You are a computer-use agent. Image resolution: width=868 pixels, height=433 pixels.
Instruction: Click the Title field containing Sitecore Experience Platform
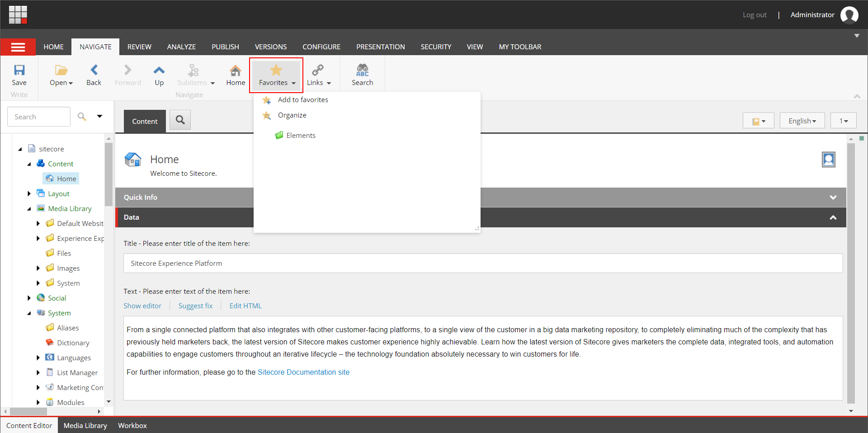[x=483, y=263]
